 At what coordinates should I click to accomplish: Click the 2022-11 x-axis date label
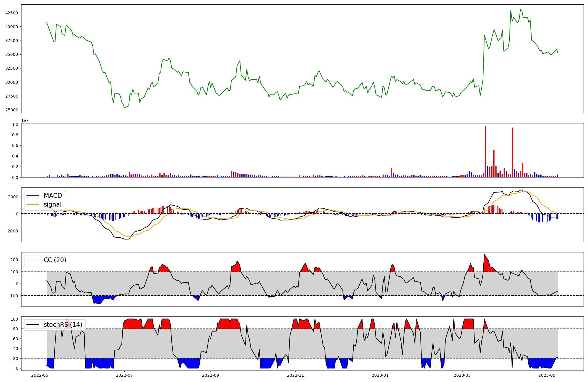pos(295,375)
